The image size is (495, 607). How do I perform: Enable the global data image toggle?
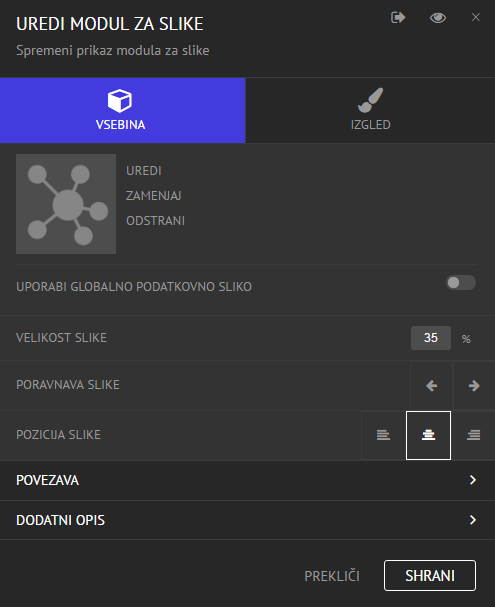pyautogui.click(x=461, y=283)
